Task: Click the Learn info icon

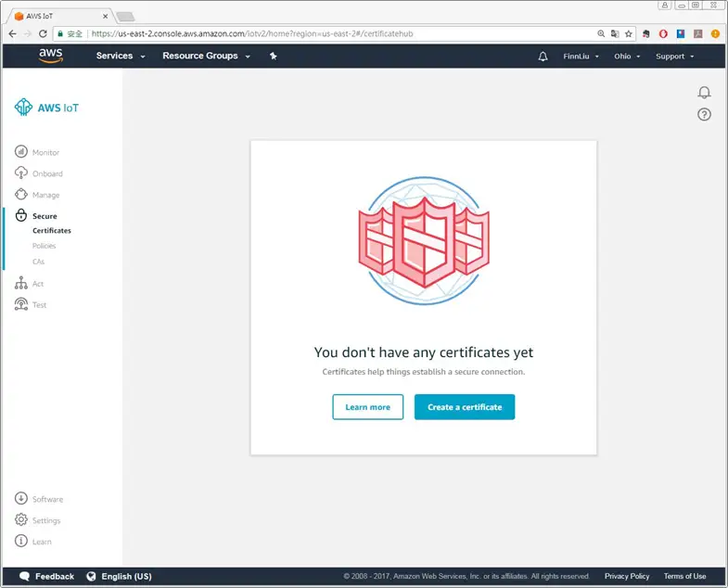Action: coord(21,541)
